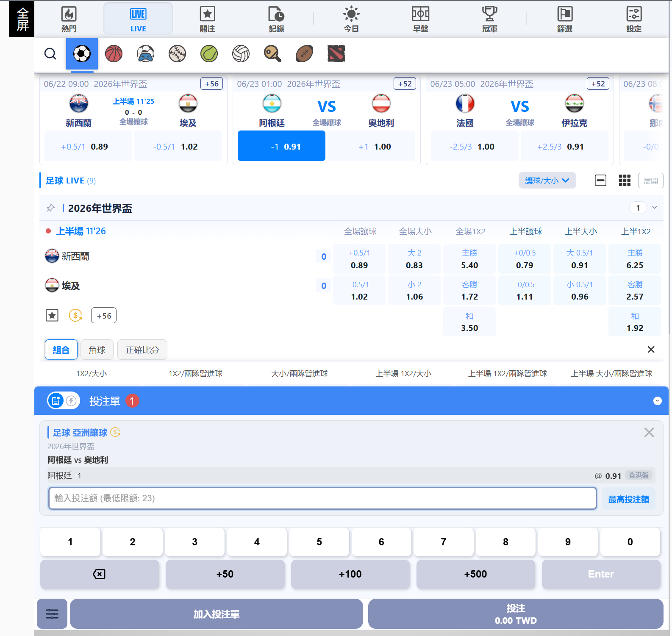
Task: Select the baseball sport icon
Action: tap(177, 54)
